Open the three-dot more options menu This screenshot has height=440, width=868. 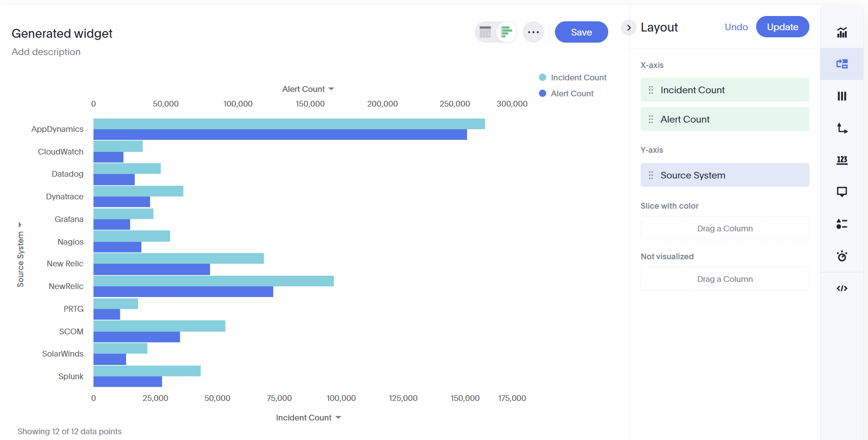pyautogui.click(x=533, y=32)
